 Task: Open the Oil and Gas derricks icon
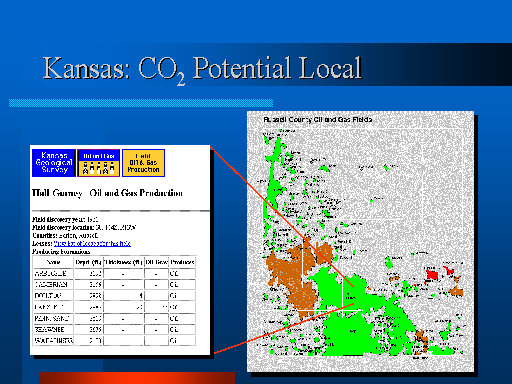(x=99, y=163)
